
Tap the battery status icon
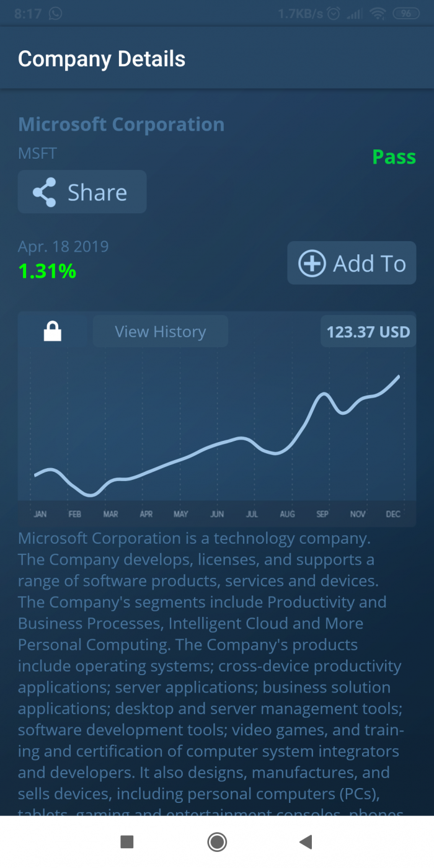[x=406, y=13]
